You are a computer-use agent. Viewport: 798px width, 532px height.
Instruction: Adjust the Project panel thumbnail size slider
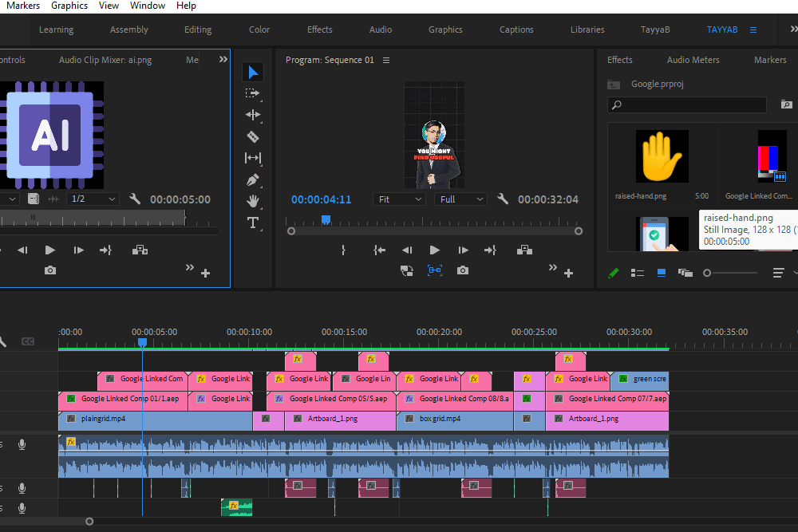[x=708, y=273]
